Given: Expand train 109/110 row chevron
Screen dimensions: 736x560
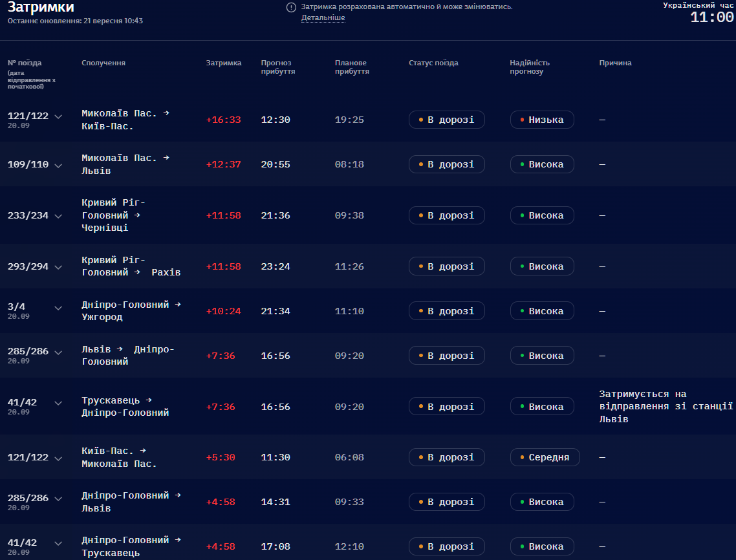Looking at the screenshot, I should pyautogui.click(x=58, y=166).
